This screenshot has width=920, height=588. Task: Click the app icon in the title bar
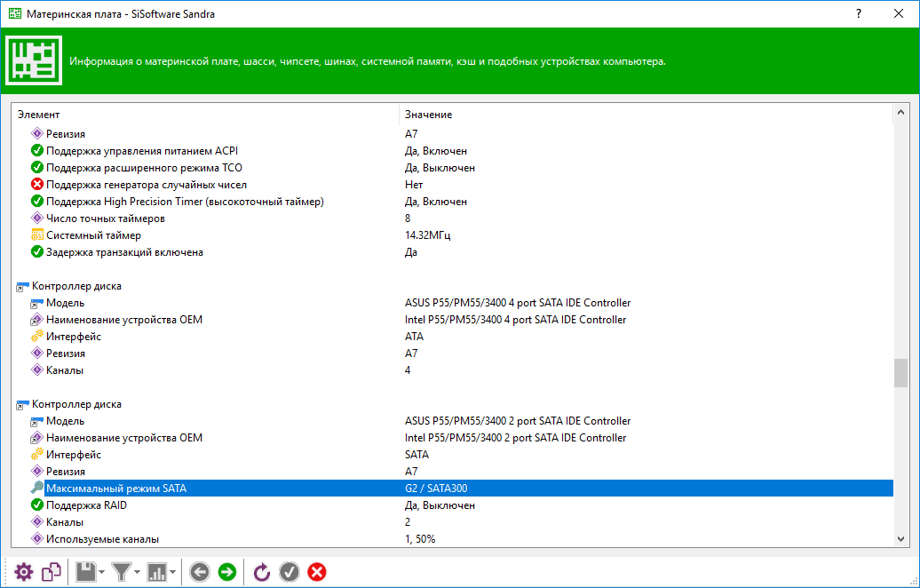pyautogui.click(x=15, y=13)
